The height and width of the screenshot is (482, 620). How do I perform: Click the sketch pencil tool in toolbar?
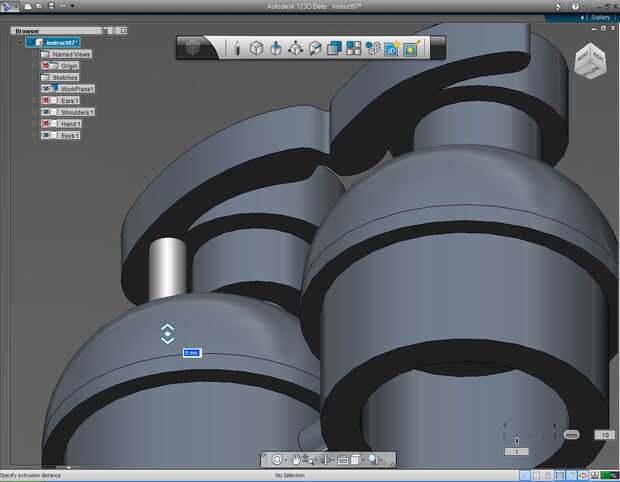(x=237, y=48)
